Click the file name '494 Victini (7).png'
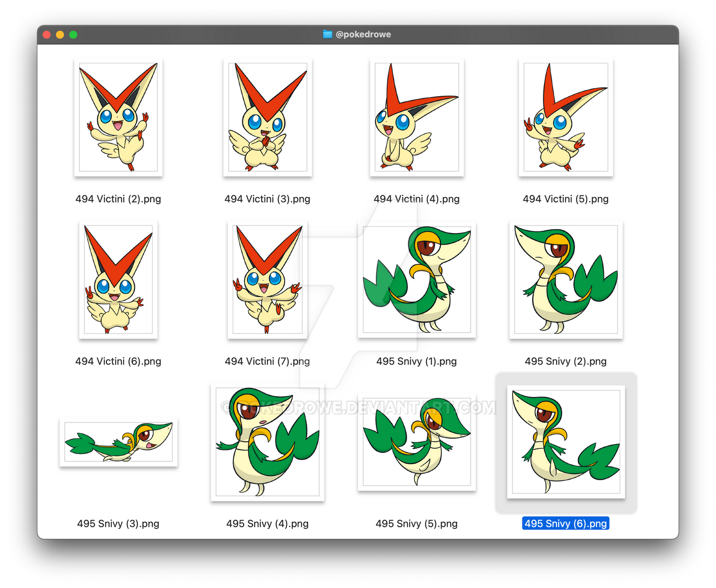716x588 pixels. [267, 361]
